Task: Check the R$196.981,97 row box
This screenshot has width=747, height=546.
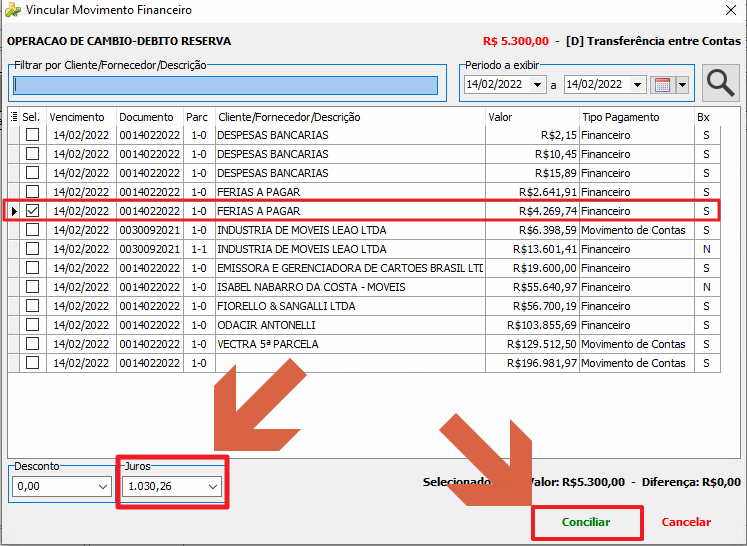Action: click(x=32, y=363)
